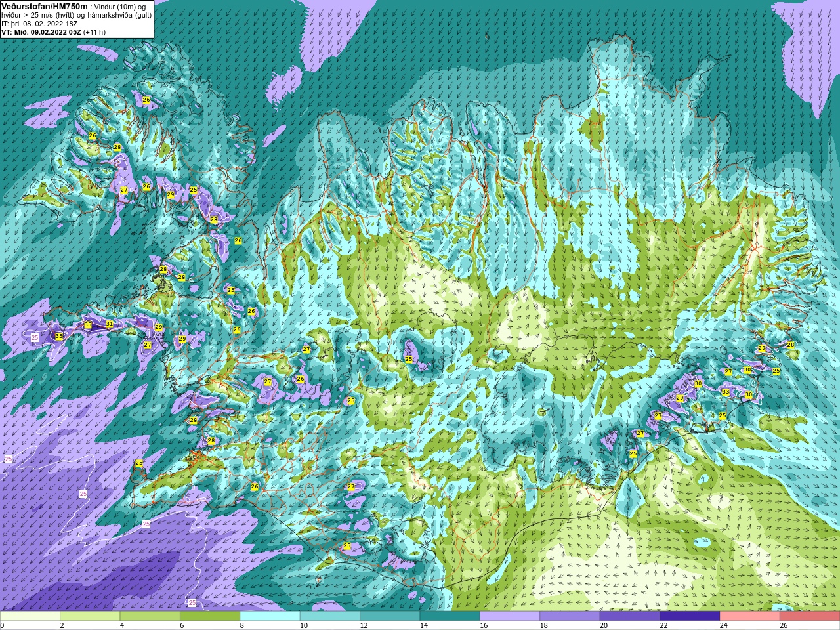The height and width of the screenshot is (630, 840).
Task: Click the valid time "VT: Mið. 09.02.2022 05Z"
Action: click(x=41, y=32)
